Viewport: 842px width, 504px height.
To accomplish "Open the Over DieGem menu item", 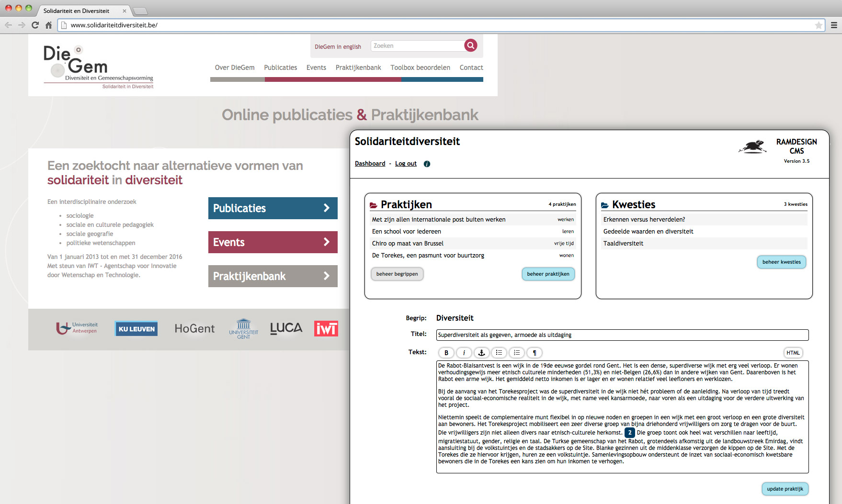I will click(x=235, y=67).
